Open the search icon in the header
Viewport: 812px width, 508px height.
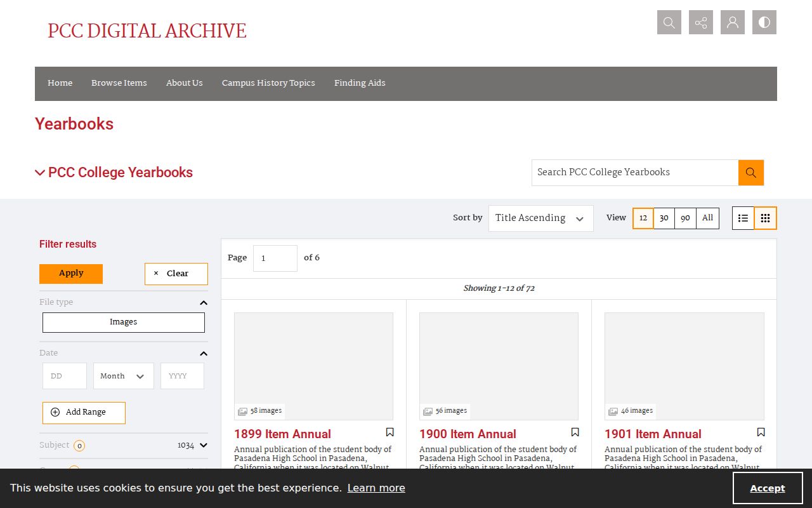[669, 22]
